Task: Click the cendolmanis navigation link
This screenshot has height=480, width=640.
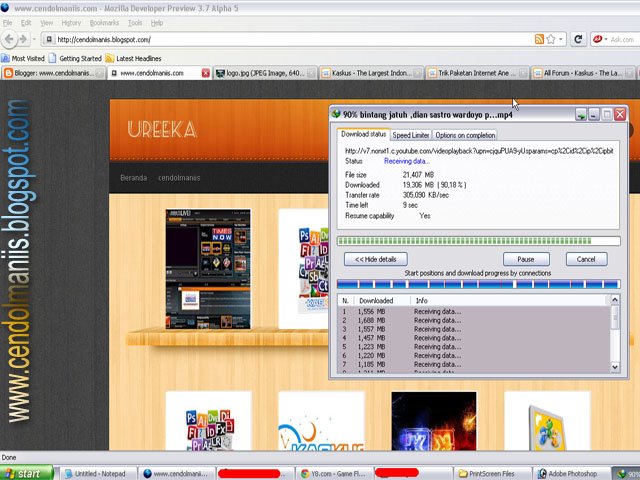Action: [x=179, y=178]
